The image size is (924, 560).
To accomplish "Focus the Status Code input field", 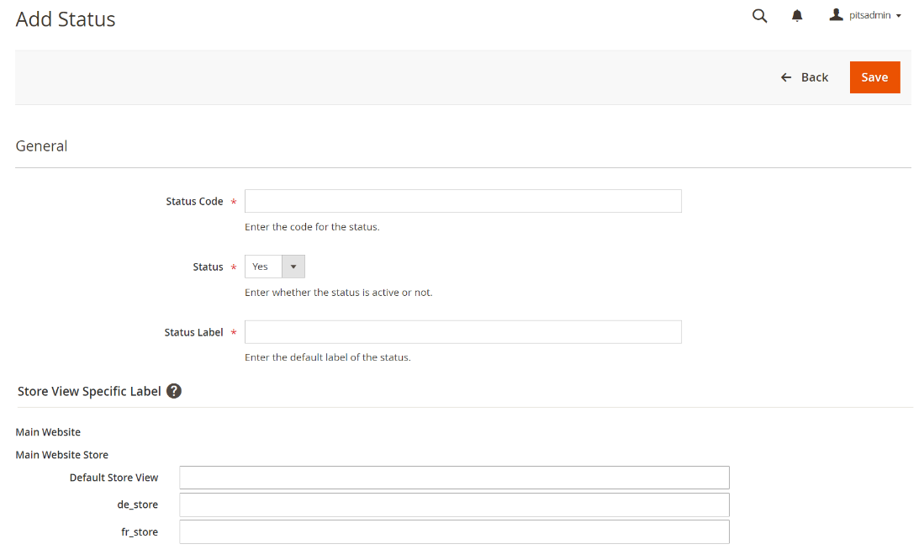I will (x=462, y=201).
